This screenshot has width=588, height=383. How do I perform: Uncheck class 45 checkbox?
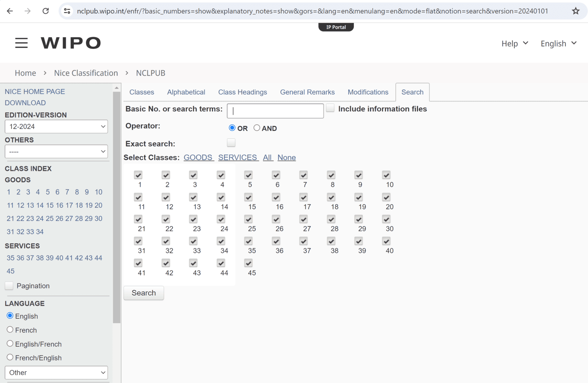248,263
